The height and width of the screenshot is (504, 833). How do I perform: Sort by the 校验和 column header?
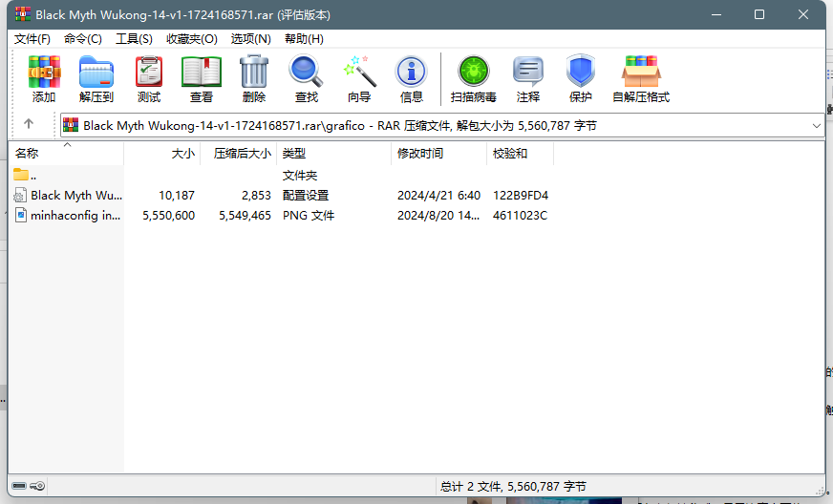(x=521, y=154)
